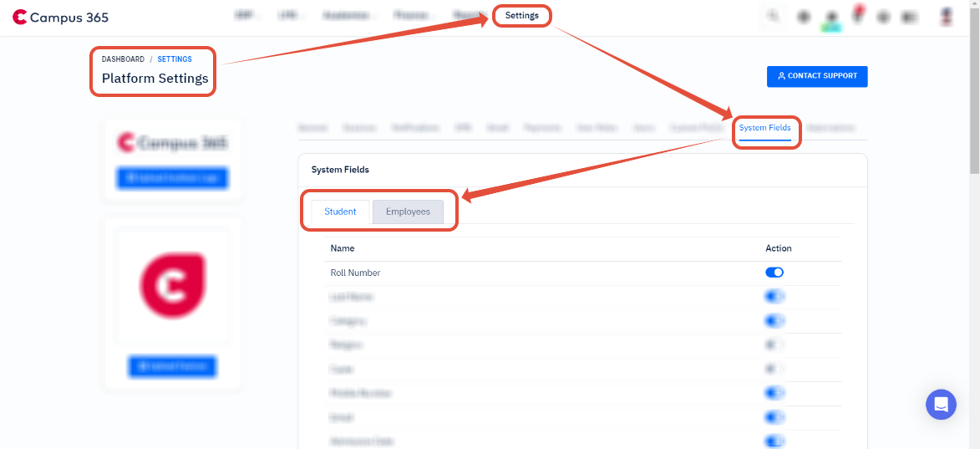This screenshot has height=449, width=980.
Task: Open the System Fields settings tab
Action: pyautogui.click(x=765, y=128)
